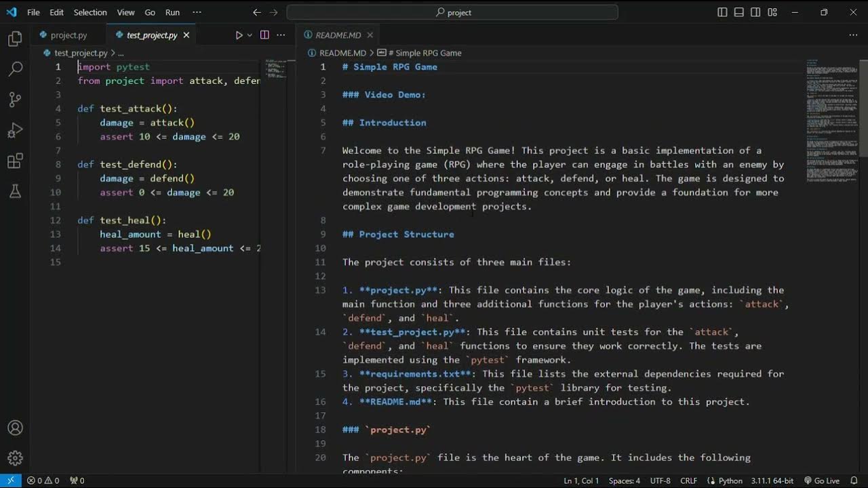Open the View menu
This screenshot has height=488, width=868.
[125, 12]
